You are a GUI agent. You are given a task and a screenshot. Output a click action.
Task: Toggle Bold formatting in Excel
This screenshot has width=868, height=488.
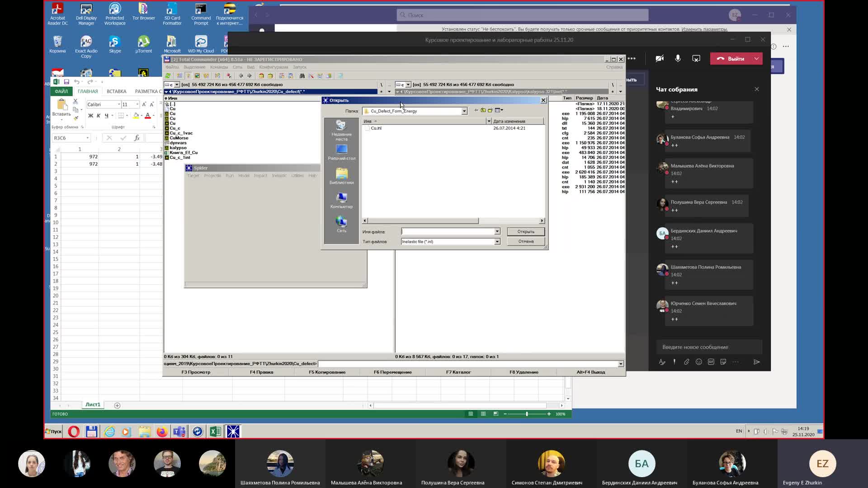pos(90,116)
